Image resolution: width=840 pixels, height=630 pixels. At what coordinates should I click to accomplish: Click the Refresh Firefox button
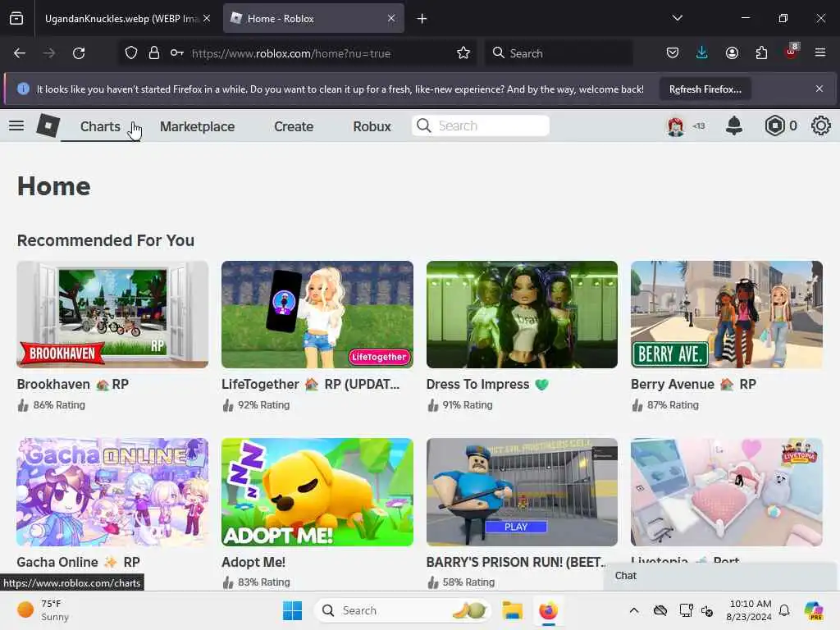click(705, 89)
